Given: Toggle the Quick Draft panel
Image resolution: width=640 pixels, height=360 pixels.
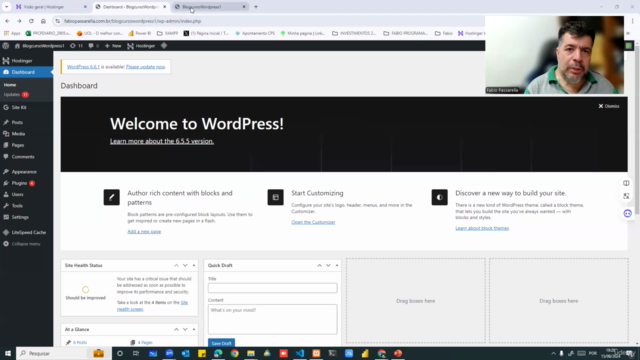Looking at the screenshot, I should click(337, 266).
